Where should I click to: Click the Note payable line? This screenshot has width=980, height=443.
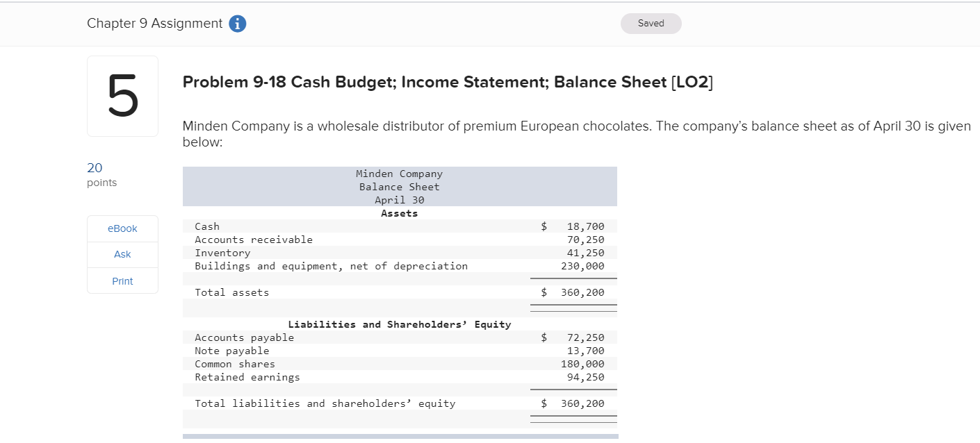click(232, 351)
